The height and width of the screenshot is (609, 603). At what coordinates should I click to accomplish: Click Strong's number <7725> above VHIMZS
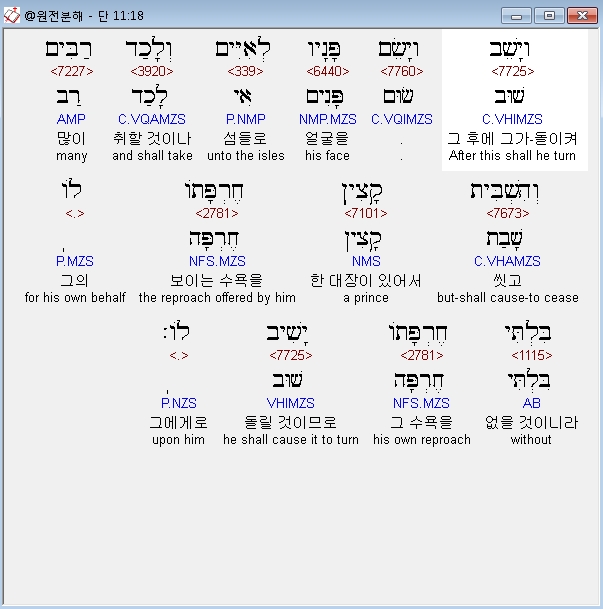[x=291, y=355]
